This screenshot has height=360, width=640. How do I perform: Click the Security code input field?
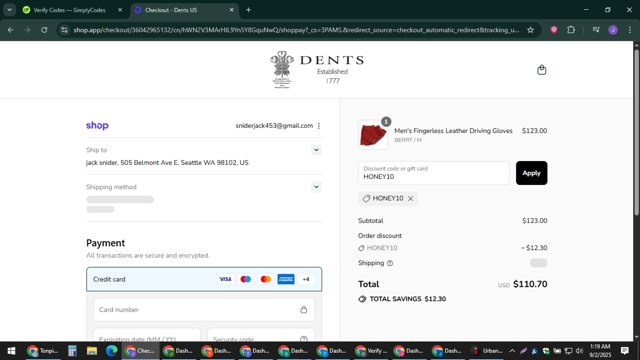(261, 335)
